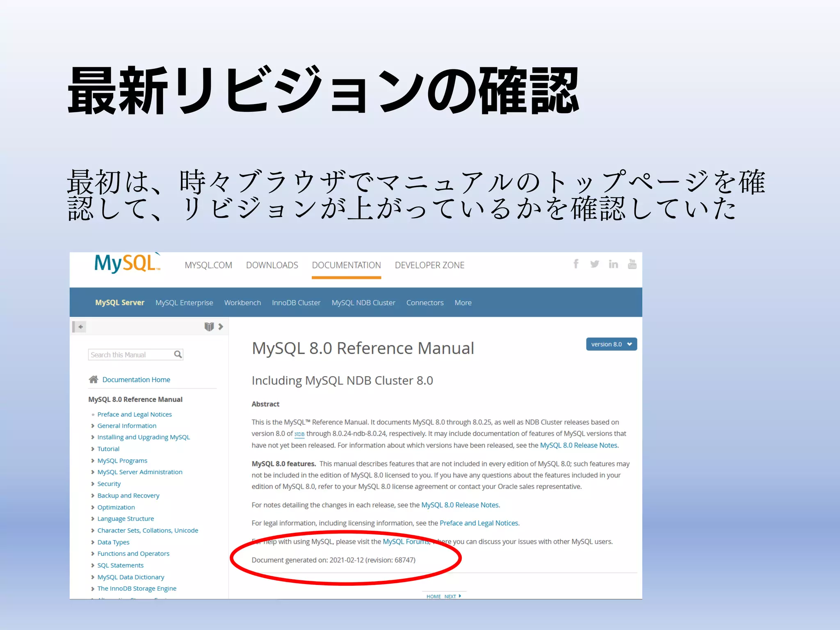The image size is (840, 630).
Task: Expand the Optimization chevron
Action: [x=93, y=507]
